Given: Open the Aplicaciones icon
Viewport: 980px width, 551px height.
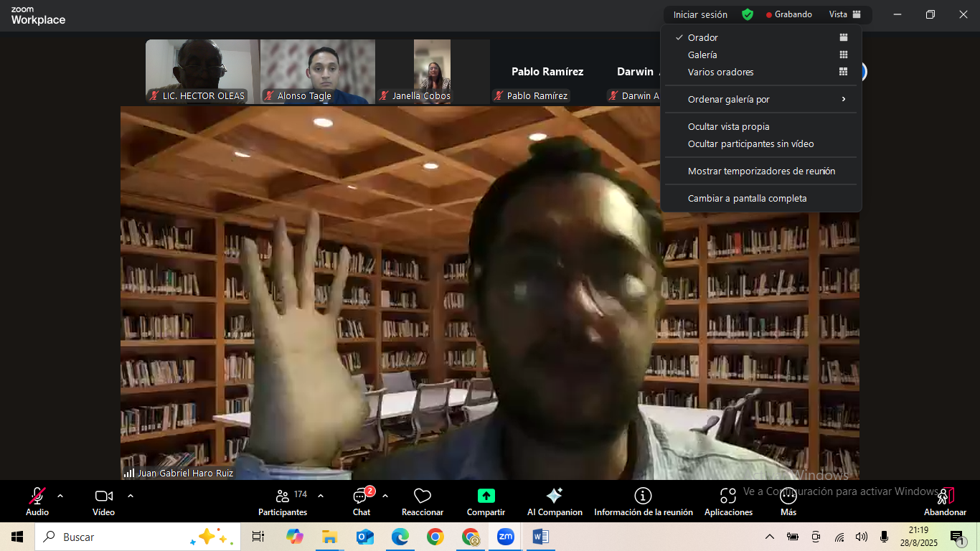Looking at the screenshot, I should (728, 496).
